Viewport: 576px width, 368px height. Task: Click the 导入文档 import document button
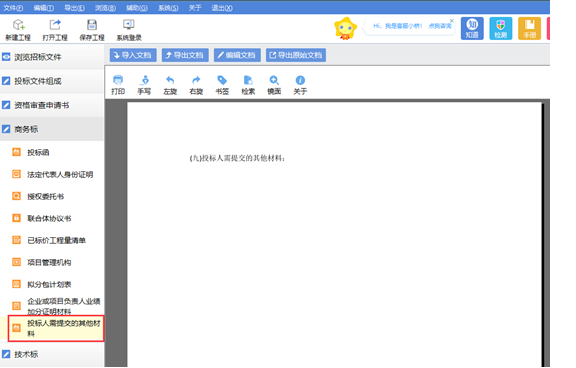(133, 55)
